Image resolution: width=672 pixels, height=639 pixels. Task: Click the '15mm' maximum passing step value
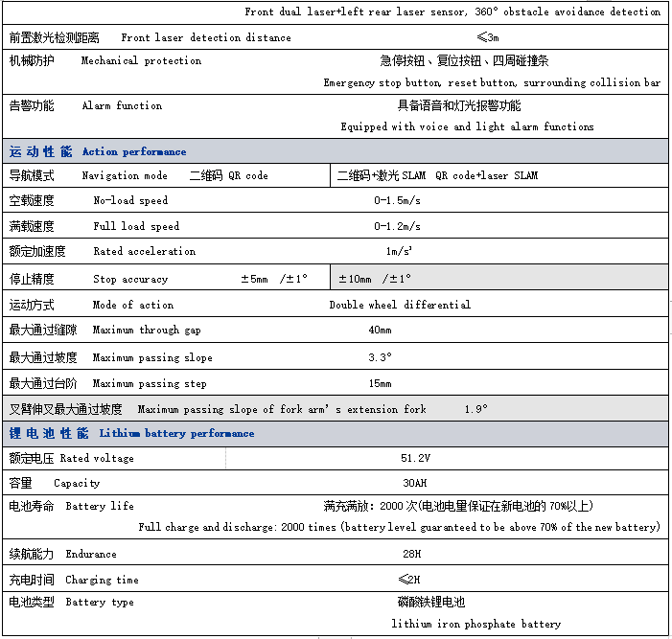pyautogui.click(x=380, y=383)
